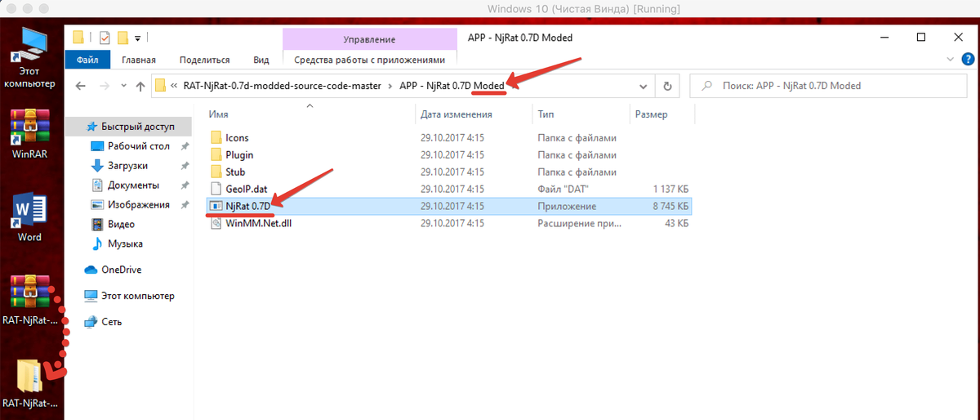Maximize the Explorer window

pyautogui.click(x=921, y=38)
